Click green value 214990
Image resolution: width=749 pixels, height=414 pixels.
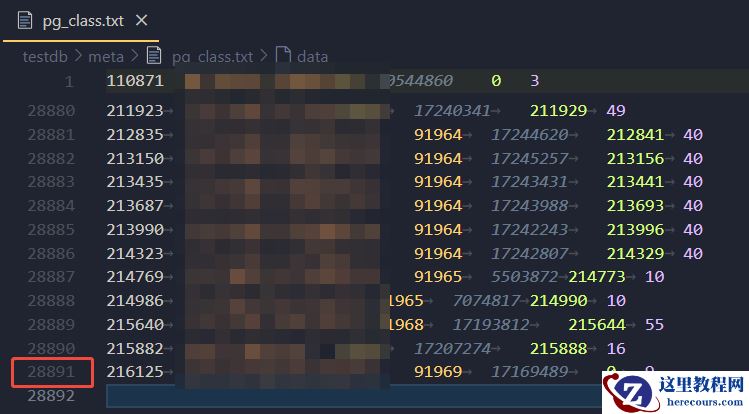[558, 301]
